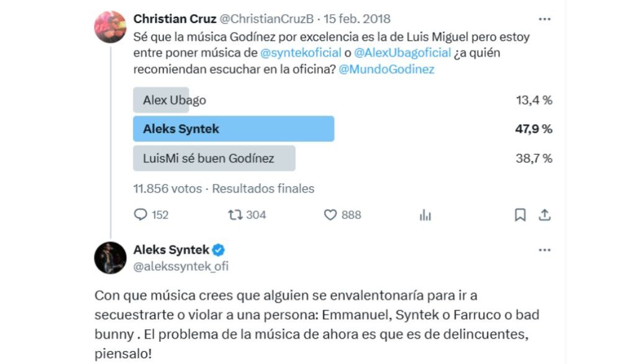Open more options on Christian Cruz's tweet
Viewport: 636px width, 364px height.
545,19
